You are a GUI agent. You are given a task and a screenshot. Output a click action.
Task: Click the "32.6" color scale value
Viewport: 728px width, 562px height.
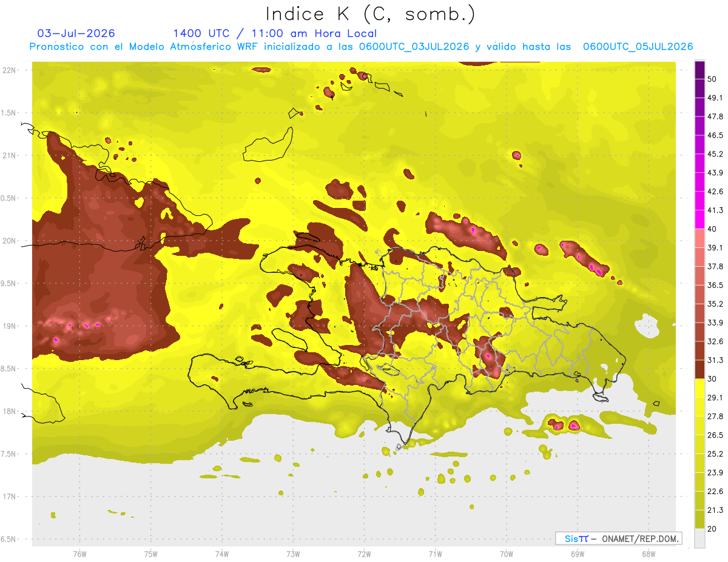pyautogui.click(x=715, y=341)
